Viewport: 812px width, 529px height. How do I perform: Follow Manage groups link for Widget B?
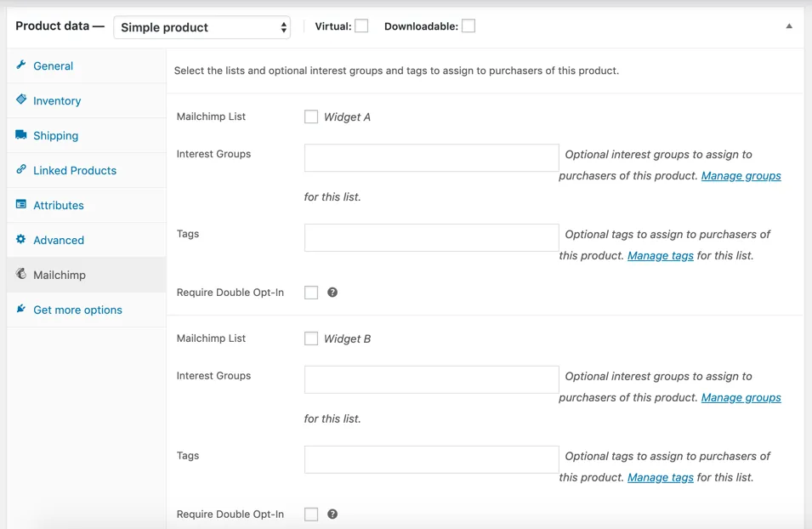pyautogui.click(x=741, y=397)
